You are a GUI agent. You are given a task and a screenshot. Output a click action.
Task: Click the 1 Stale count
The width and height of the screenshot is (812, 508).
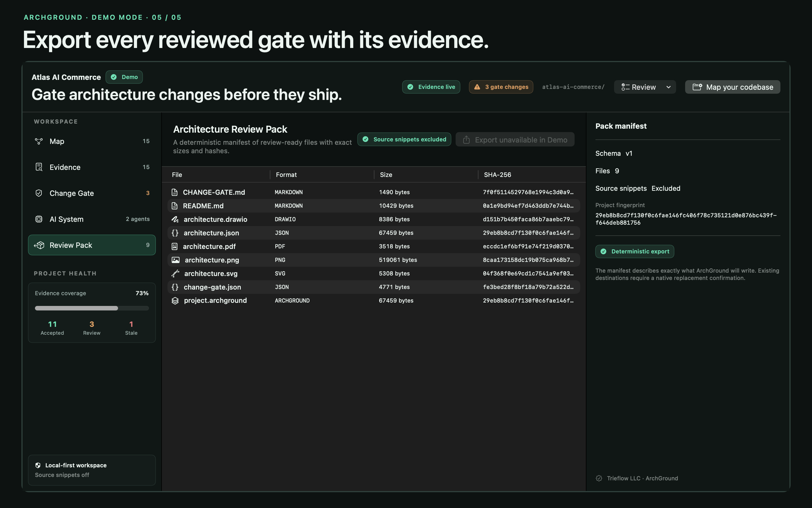(131, 328)
